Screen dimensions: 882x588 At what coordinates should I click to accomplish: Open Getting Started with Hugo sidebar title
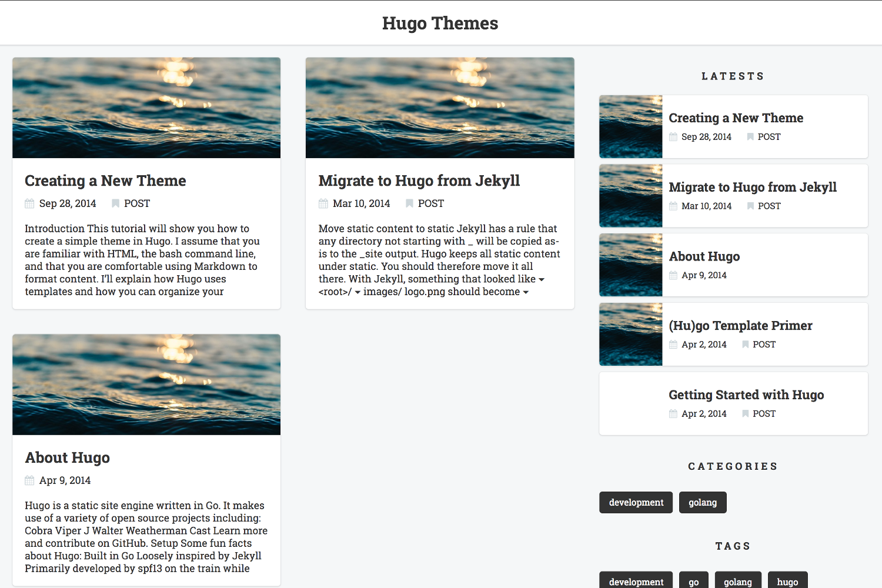tap(746, 395)
